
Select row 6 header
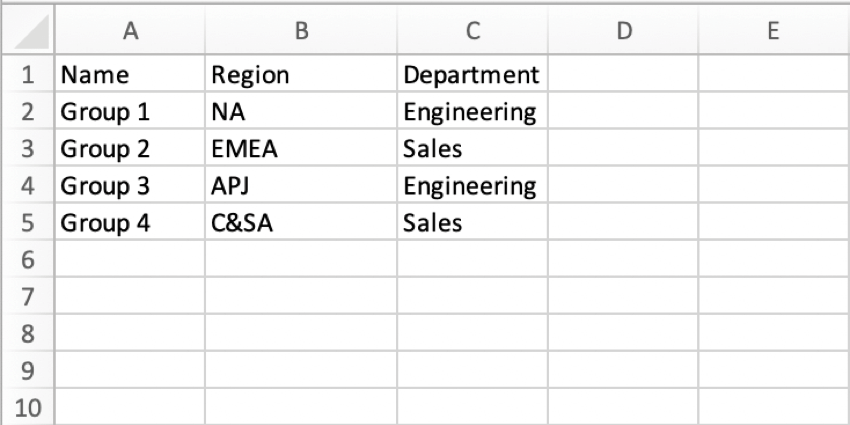pos(27,260)
